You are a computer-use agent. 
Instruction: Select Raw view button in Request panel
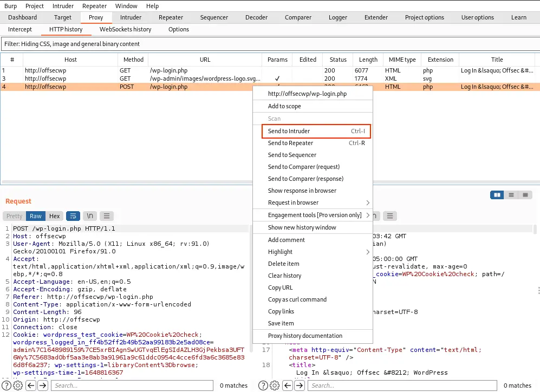36,216
